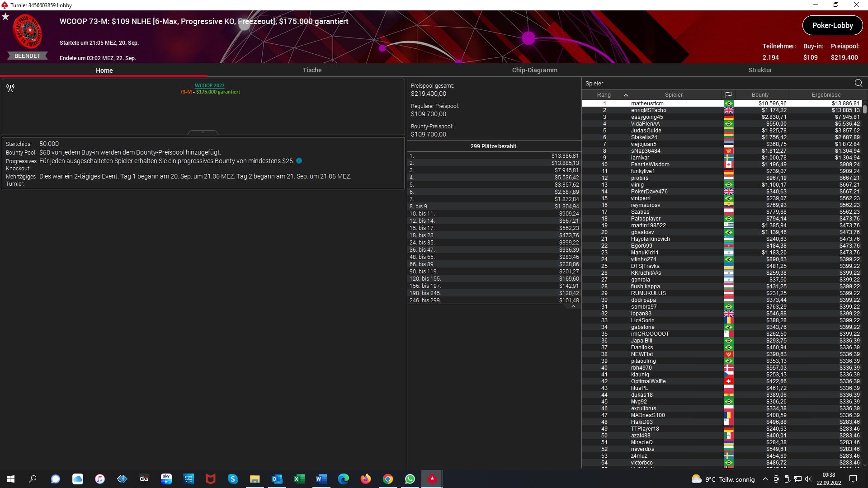
Task: Open File Explorer from the taskbar
Action: tap(255, 479)
